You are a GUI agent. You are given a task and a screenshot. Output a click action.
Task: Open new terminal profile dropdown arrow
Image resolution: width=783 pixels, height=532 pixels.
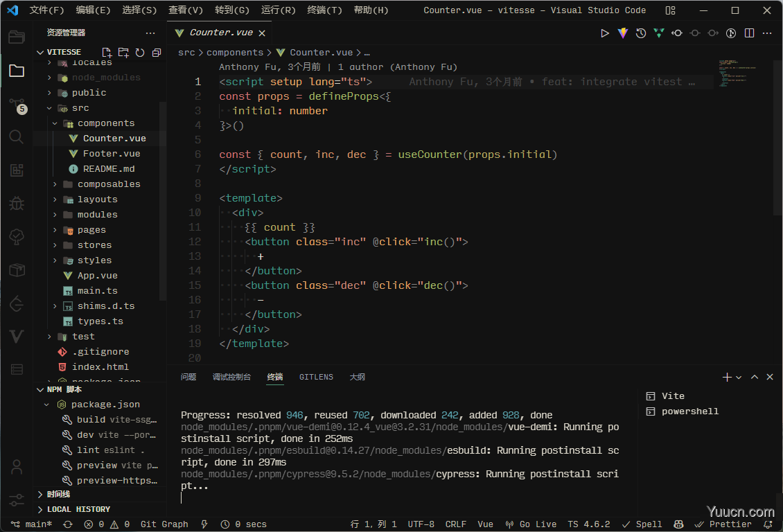pos(739,378)
